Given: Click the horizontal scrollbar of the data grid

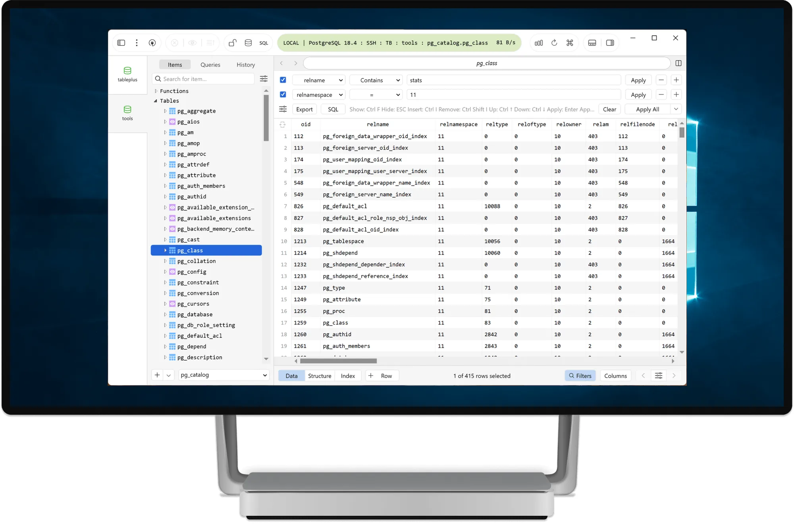Looking at the screenshot, I should 338,361.
